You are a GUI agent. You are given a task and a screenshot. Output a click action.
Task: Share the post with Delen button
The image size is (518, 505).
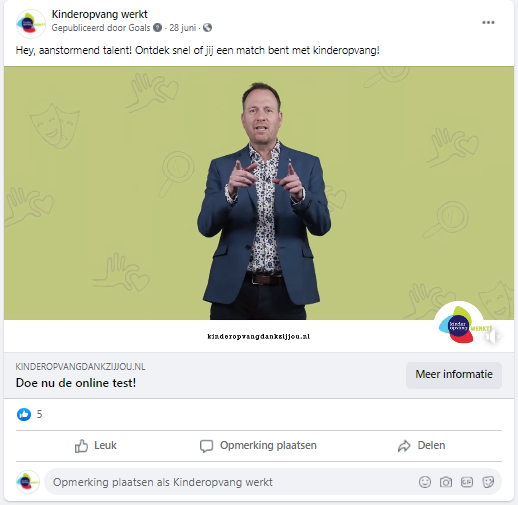(421, 446)
